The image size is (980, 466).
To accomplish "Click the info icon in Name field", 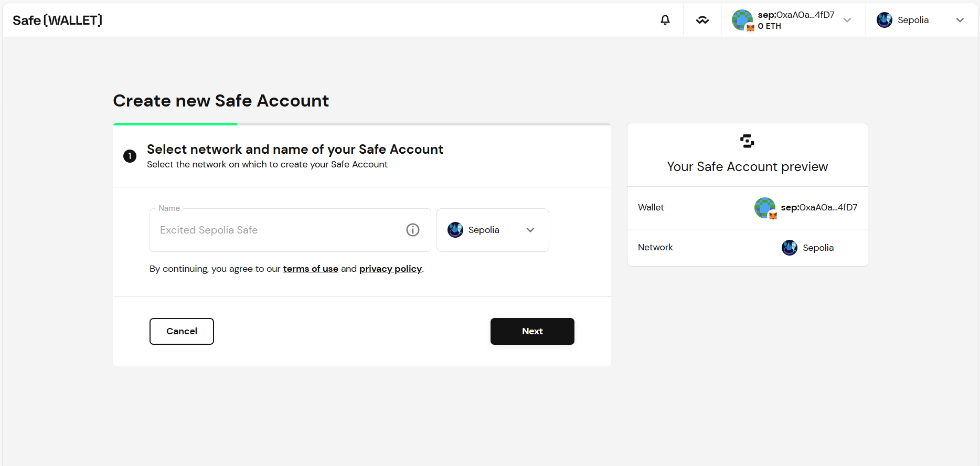I will tap(413, 230).
